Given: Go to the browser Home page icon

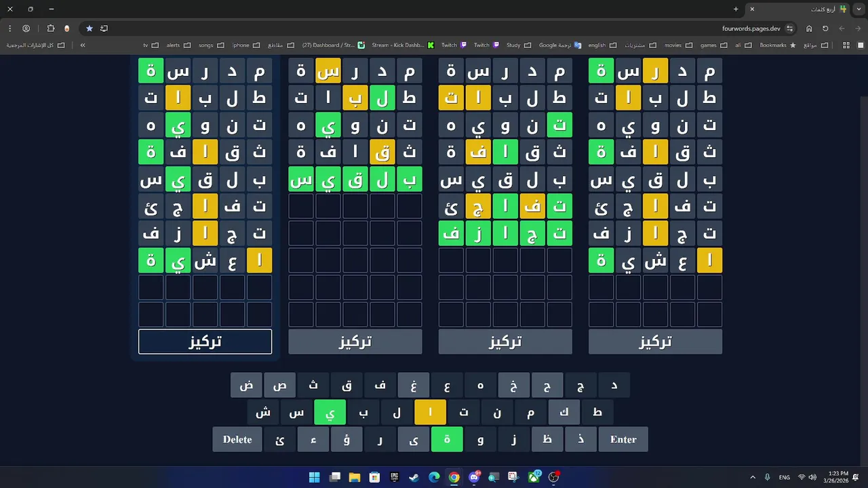Looking at the screenshot, I should coord(809,28).
